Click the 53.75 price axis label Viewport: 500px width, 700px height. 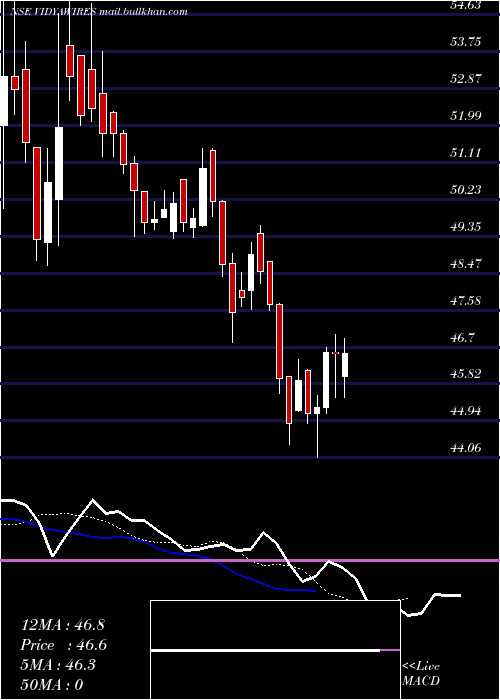[466, 42]
